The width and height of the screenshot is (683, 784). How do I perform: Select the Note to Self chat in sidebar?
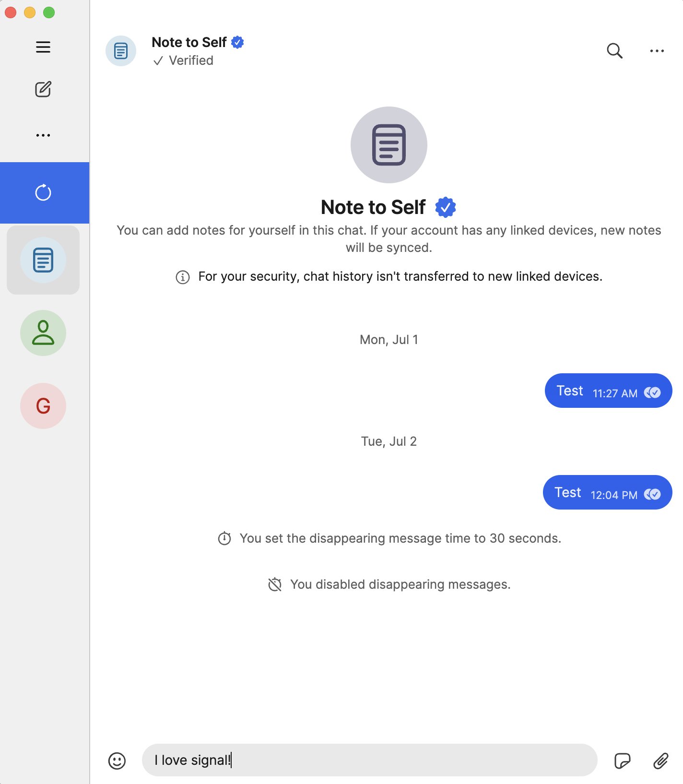(x=43, y=260)
